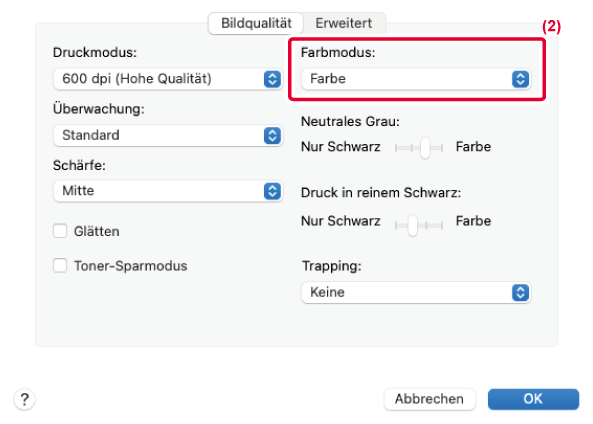The image size is (593, 424).
Task: Open the Überwachung Standard selection field
Action: click(x=168, y=135)
